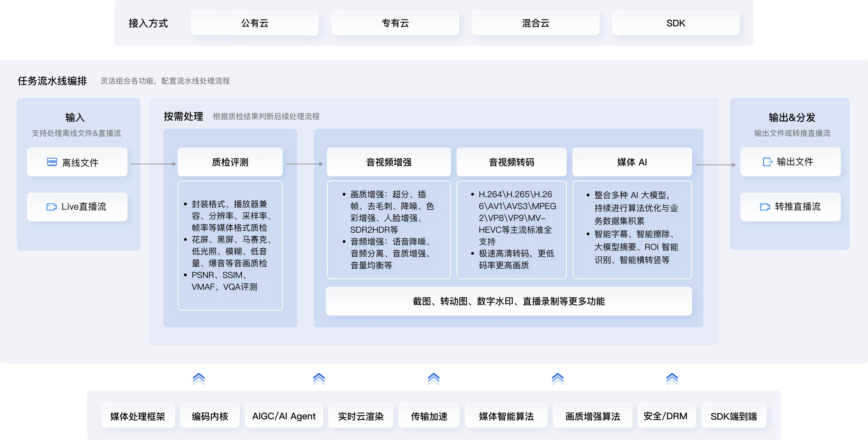The height and width of the screenshot is (440, 868).
Task: Choose the 混合云 access option
Action: 535,23
